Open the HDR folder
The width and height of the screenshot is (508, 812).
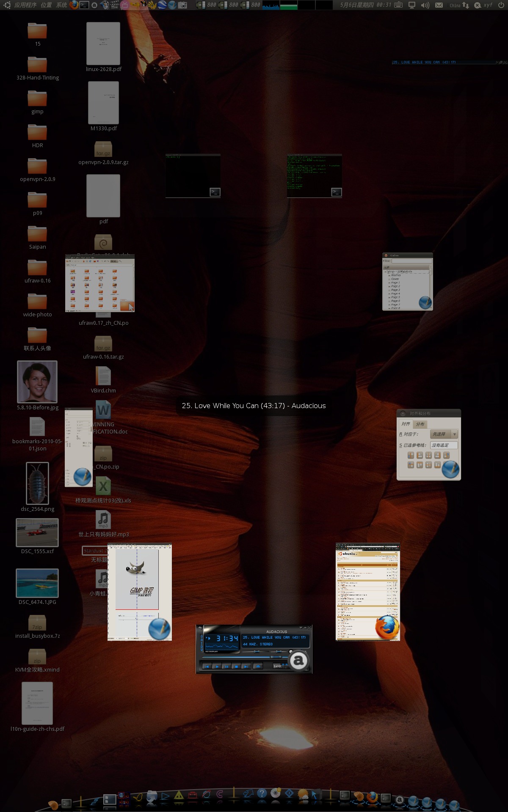point(37,136)
